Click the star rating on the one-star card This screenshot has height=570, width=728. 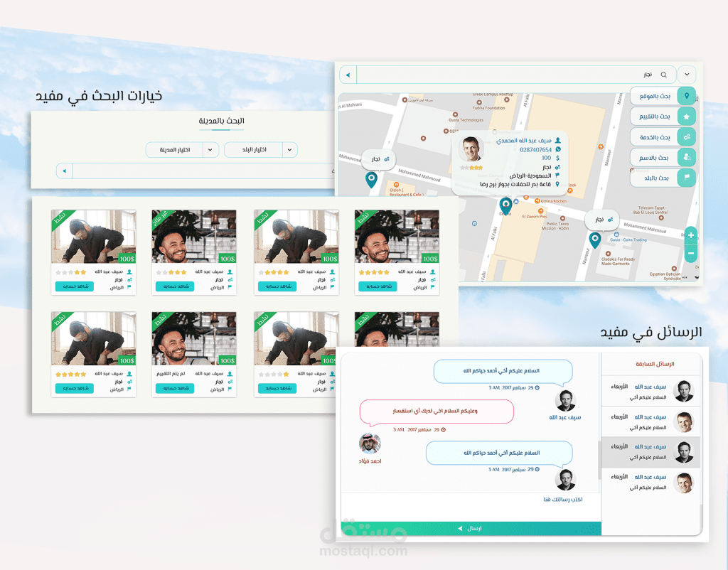pos(274,374)
